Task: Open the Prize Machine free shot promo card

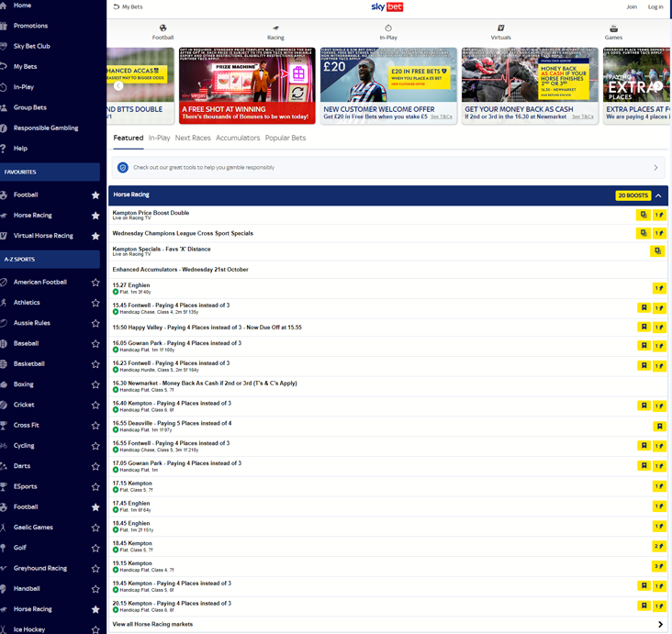Action: 247,85
